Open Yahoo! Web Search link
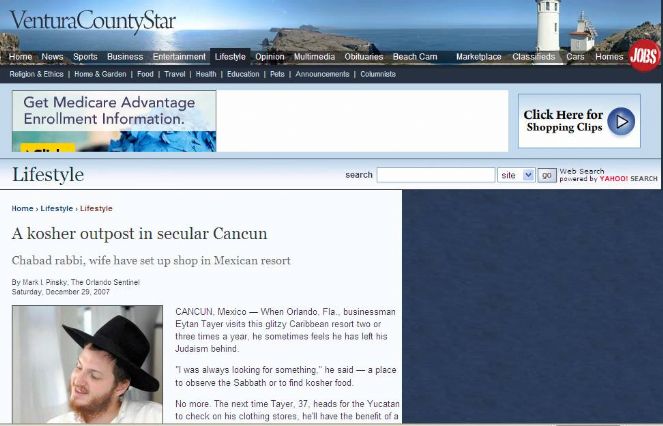 pyautogui.click(x=608, y=175)
